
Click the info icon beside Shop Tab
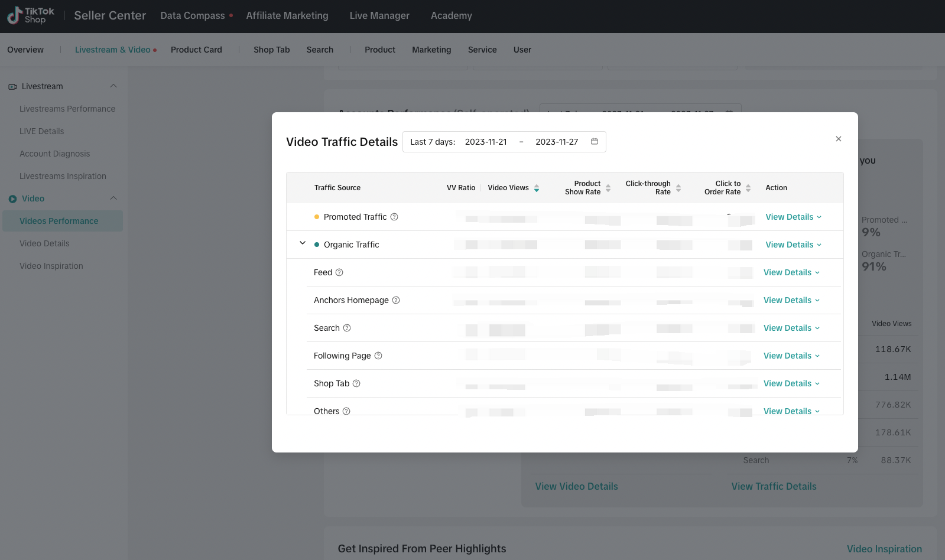pos(356,383)
